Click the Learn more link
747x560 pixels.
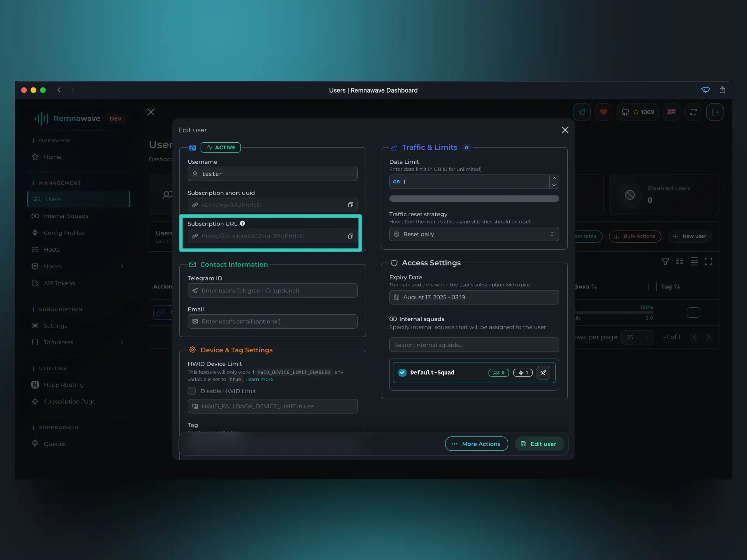pyautogui.click(x=260, y=380)
